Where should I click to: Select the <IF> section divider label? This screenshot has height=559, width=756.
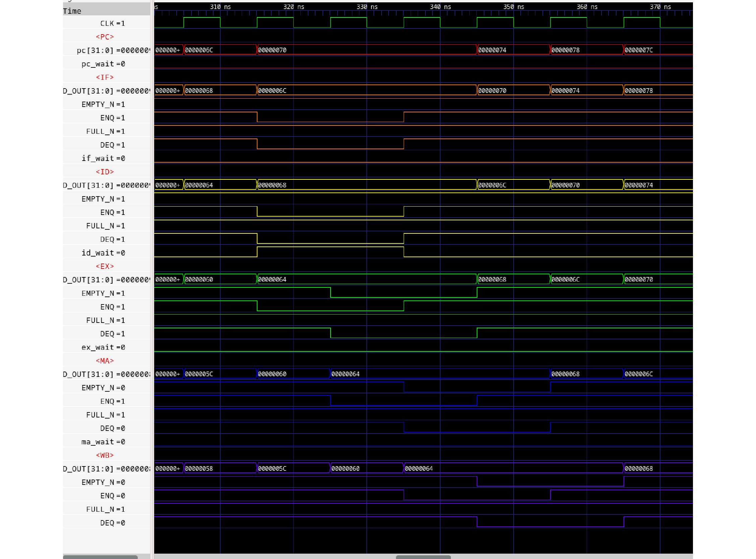coord(105,77)
